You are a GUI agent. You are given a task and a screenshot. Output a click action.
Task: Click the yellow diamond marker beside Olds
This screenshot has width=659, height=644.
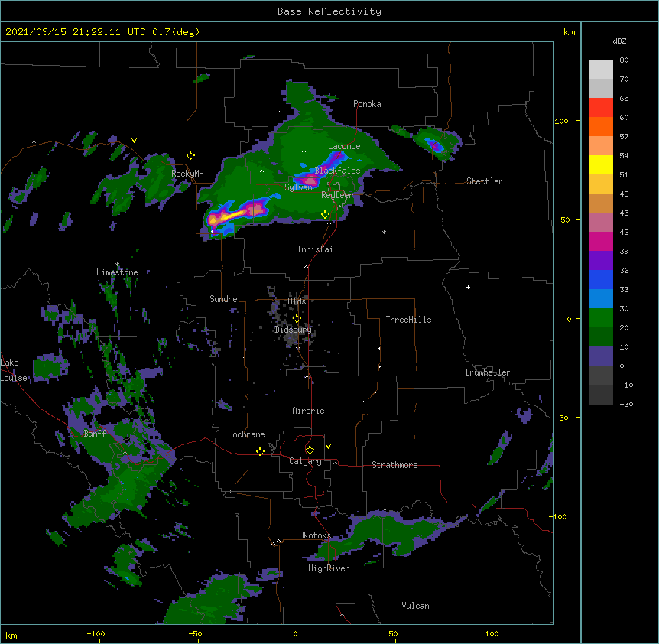297,319
